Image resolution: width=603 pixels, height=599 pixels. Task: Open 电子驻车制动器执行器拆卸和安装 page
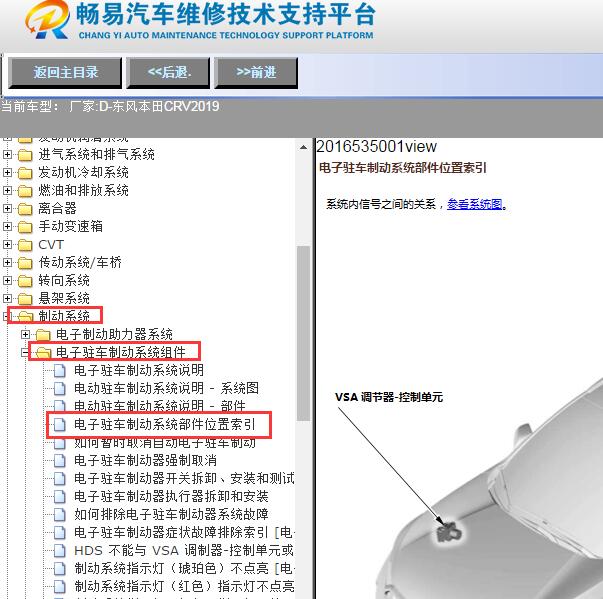tap(171, 496)
